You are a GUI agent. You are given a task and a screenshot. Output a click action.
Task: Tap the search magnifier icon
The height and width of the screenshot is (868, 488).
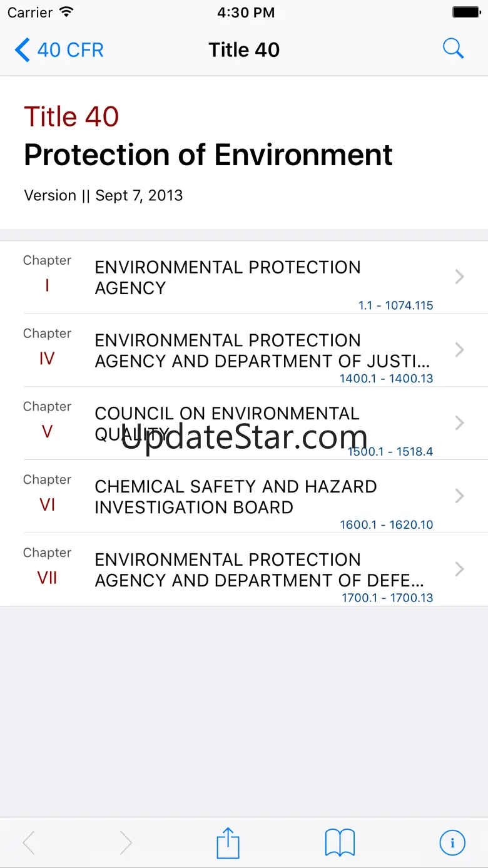[453, 49]
